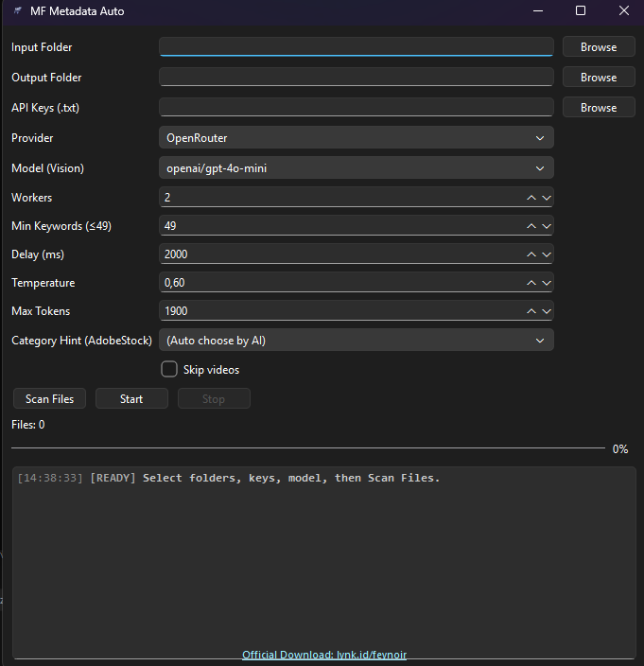Open the Official Download lynk.id link
The image size is (644, 666).
[x=324, y=655]
